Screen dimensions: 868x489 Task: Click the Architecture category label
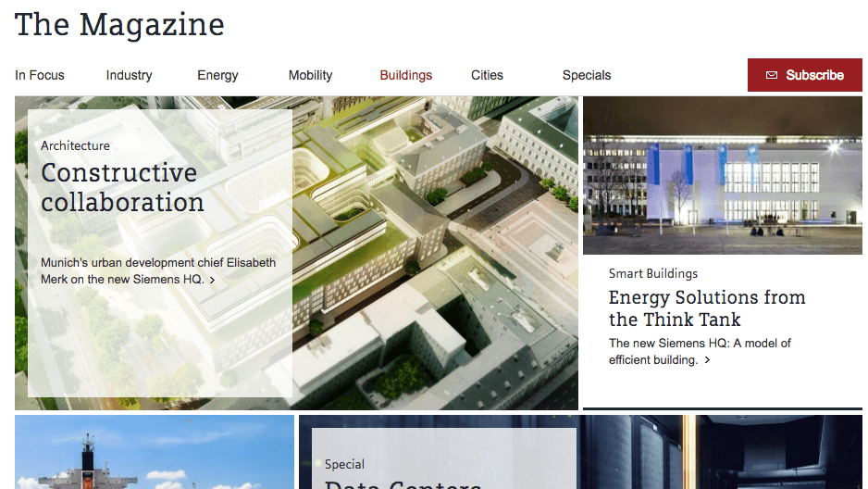coord(75,145)
